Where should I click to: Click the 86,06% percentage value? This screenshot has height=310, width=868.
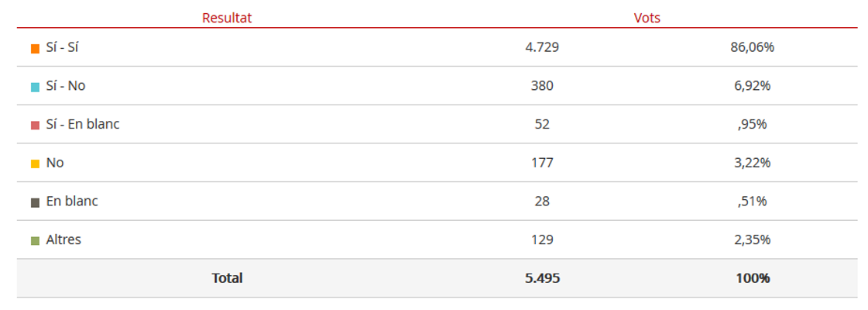point(753,47)
